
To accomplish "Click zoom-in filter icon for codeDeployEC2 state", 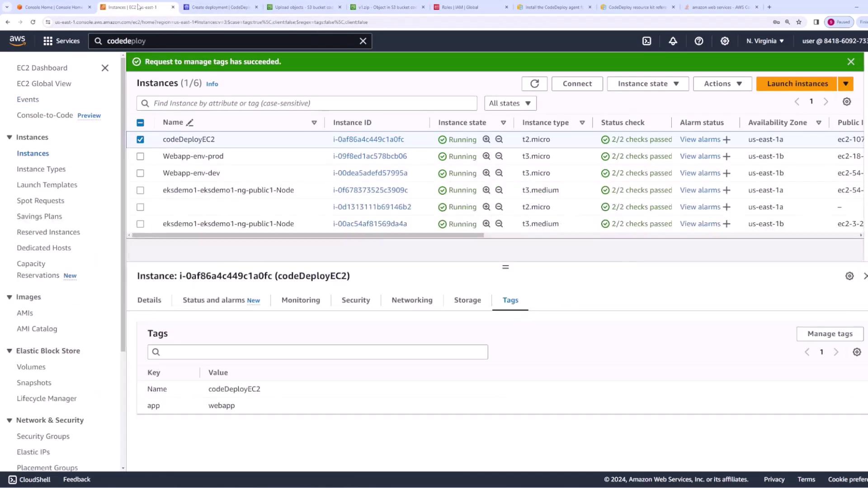I will pyautogui.click(x=486, y=140).
